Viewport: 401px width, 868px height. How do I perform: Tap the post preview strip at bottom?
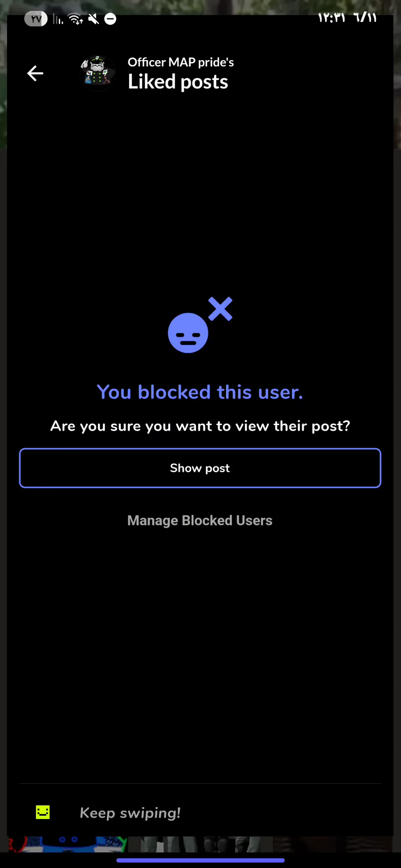tap(200, 844)
